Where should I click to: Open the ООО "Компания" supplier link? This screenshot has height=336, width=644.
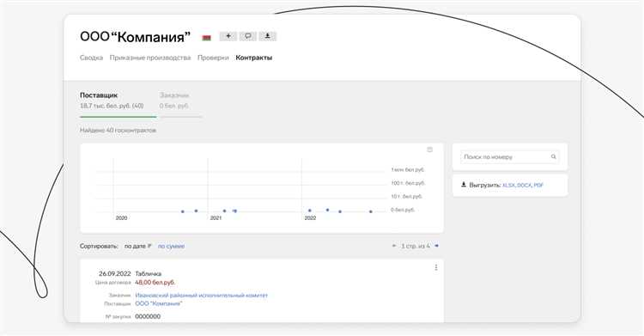coord(159,303)
